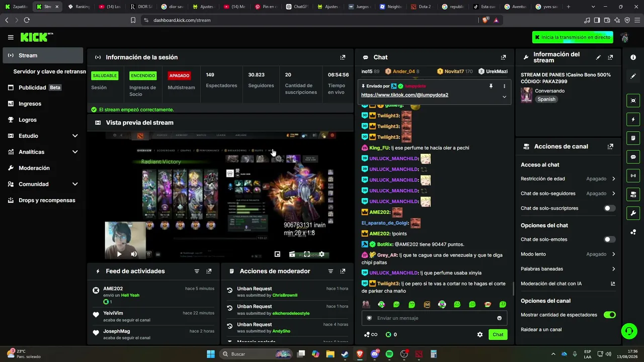Viewport: 644px width, 362px height.
Task: Enter fullscreen on the stream preview
Action: point(307,254)
